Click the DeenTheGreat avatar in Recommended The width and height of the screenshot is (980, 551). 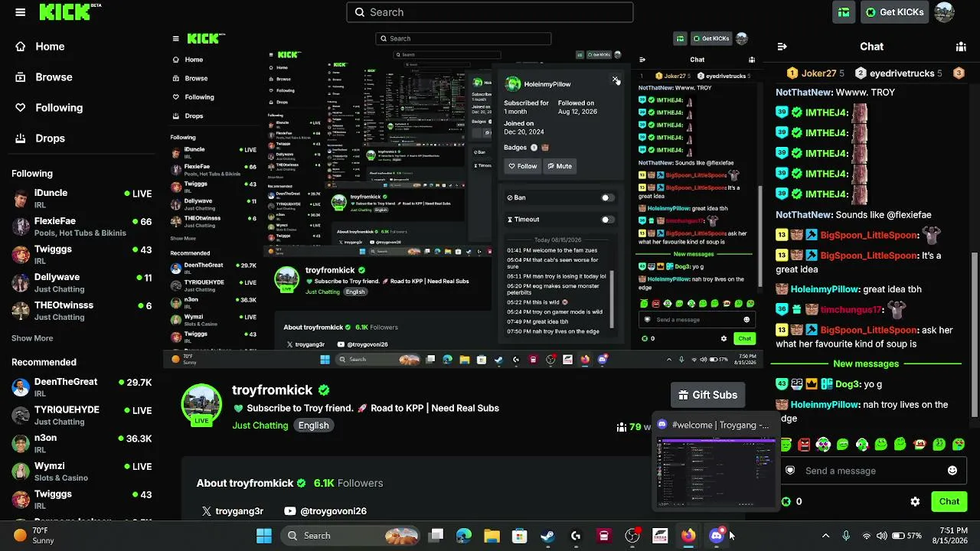[x=21, y=387]
